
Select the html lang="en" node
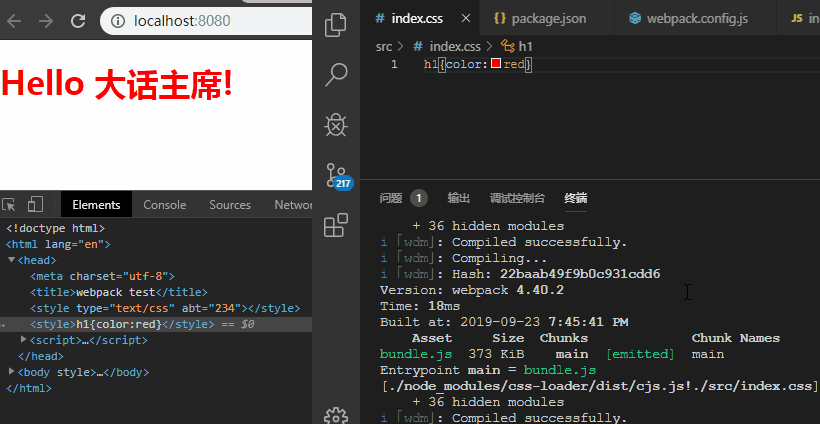pos(58,244)
